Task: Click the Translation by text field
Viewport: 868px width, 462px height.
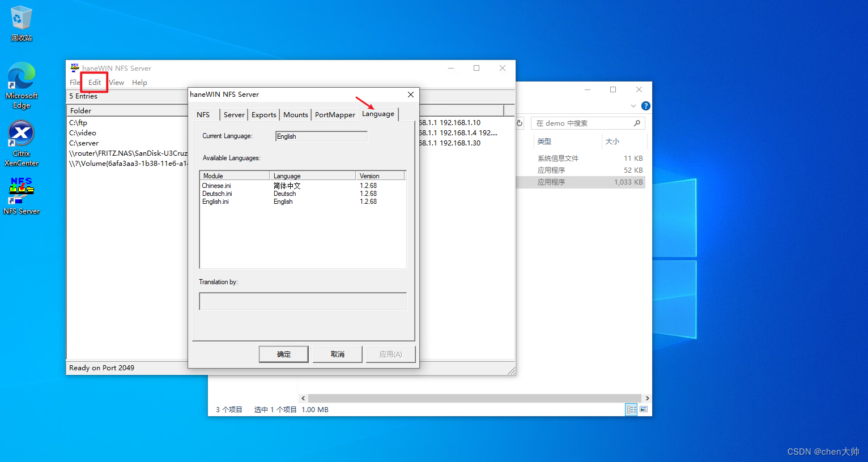Action: 303,301
